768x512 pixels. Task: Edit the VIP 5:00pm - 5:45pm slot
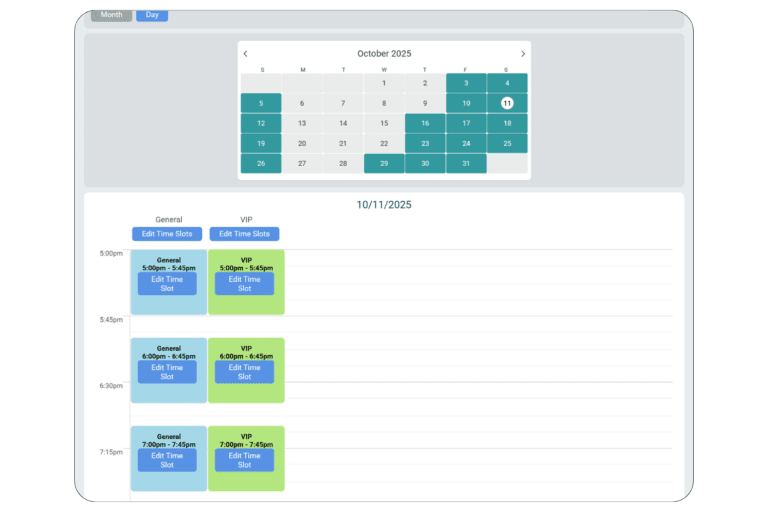[x=245, y=284]
